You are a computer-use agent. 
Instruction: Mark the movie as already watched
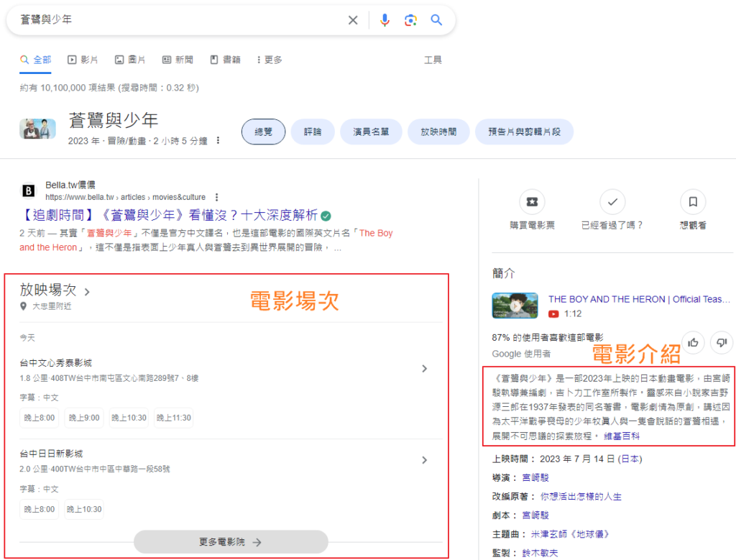tap(612, 202)
